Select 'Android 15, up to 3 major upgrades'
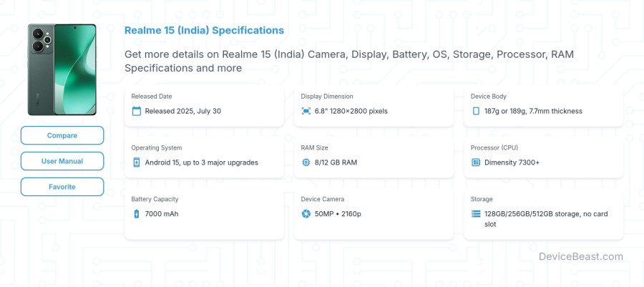The image size is (644, 287). [x=201, y=162]
